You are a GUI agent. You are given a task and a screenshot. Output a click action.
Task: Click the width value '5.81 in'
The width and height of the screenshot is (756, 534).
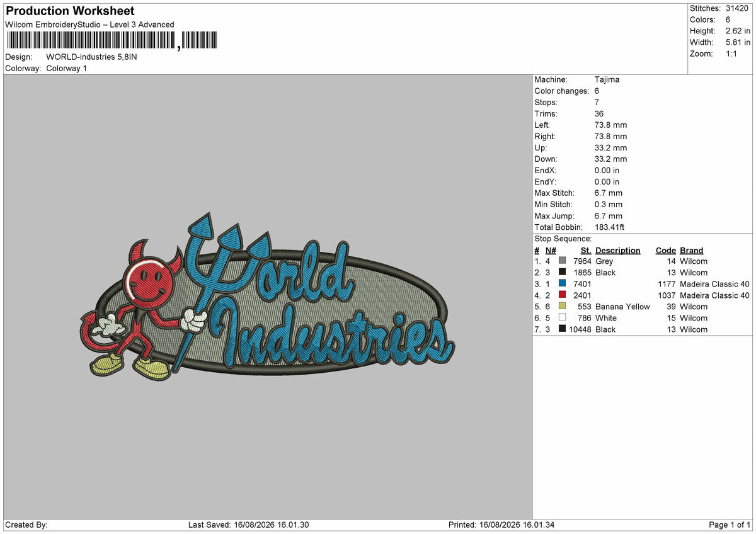(738, 42)
